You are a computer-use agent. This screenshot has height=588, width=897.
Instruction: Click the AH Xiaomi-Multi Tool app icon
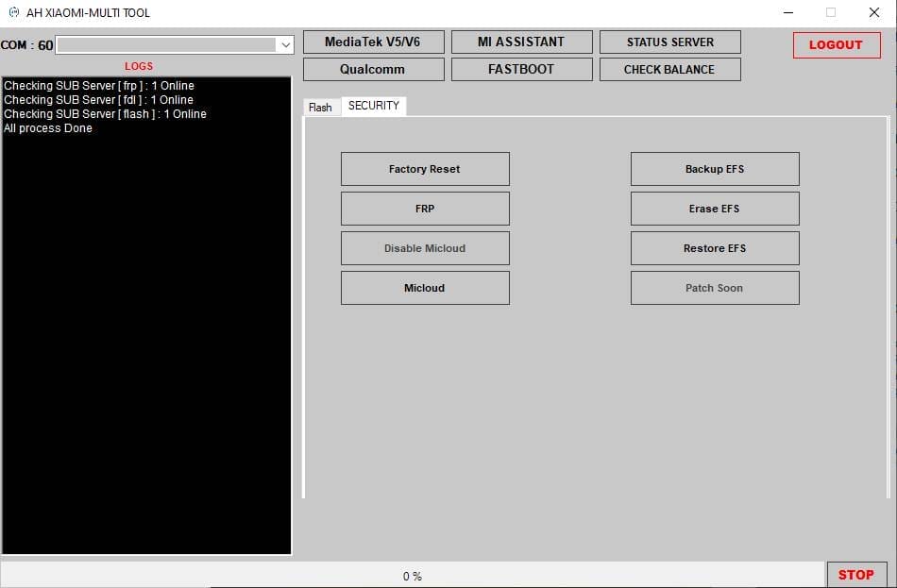coord(13,13)
